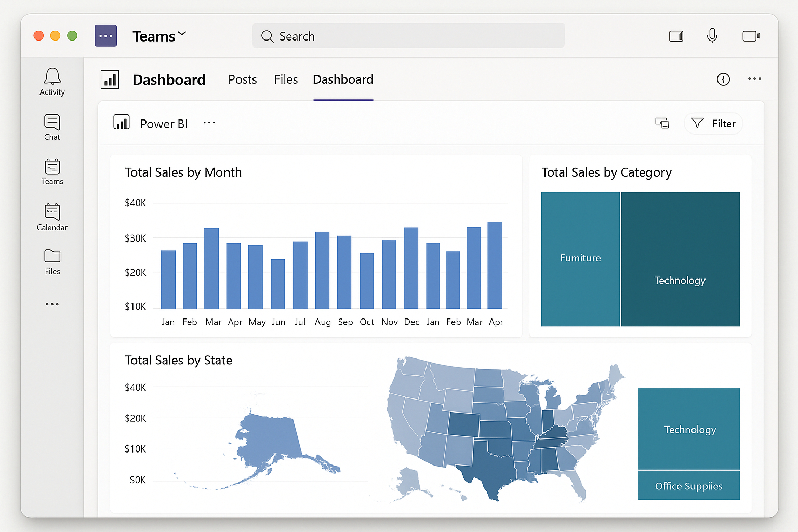This screenshot has height=532, width=798.
Task: Expand the Teams title dropdown
Action: pyautogui.click(x=182, y=33)
